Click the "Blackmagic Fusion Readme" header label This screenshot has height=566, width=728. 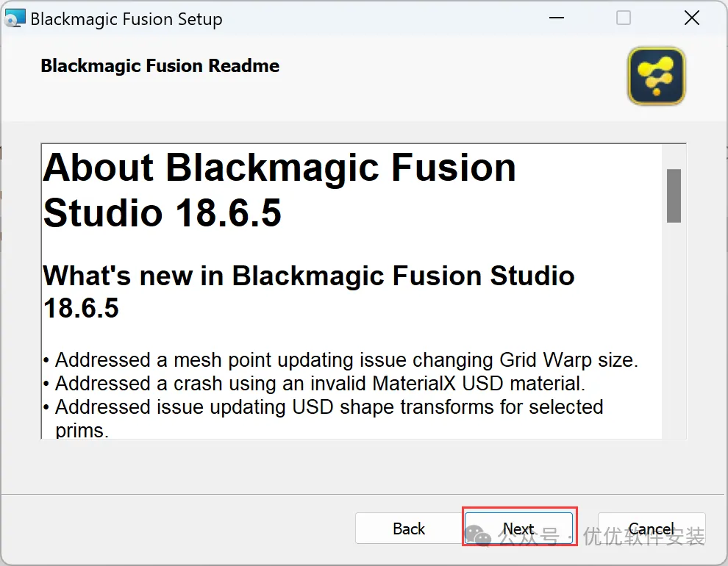(x=160, y=65)
